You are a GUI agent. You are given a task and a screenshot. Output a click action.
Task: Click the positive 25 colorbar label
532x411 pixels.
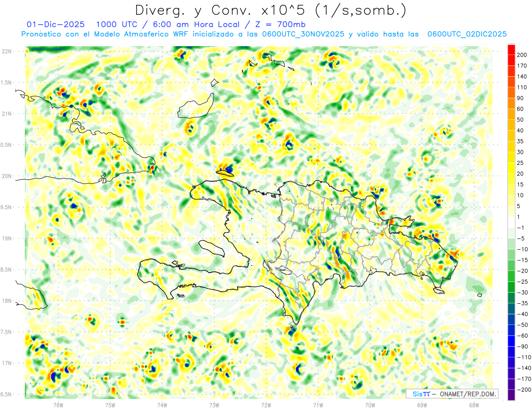521,163
